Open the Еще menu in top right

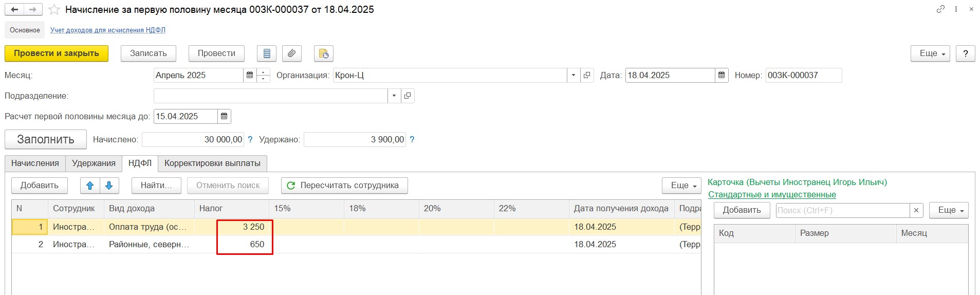coord(930,53)
